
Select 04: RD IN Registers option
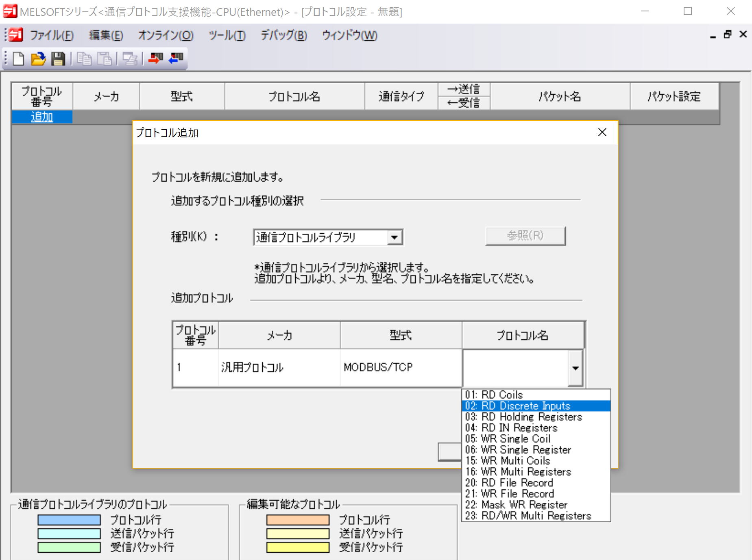[536, 428]
